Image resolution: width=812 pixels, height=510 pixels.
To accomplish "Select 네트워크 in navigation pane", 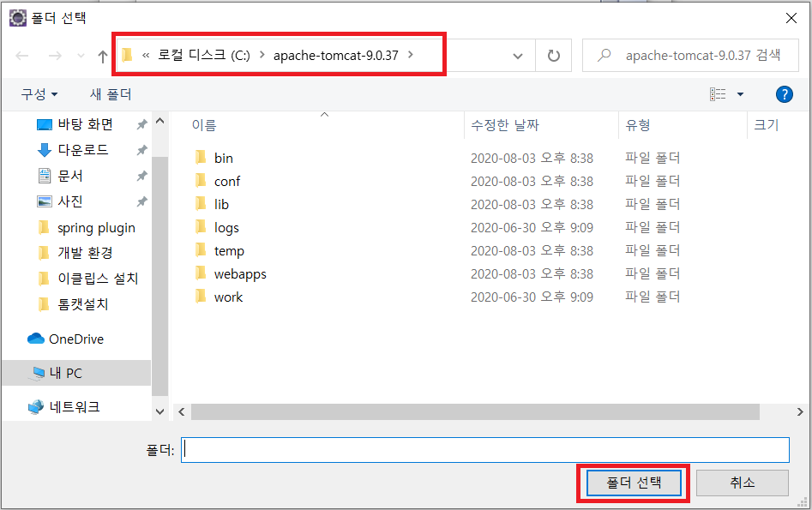I will click(x=75, y=407).
